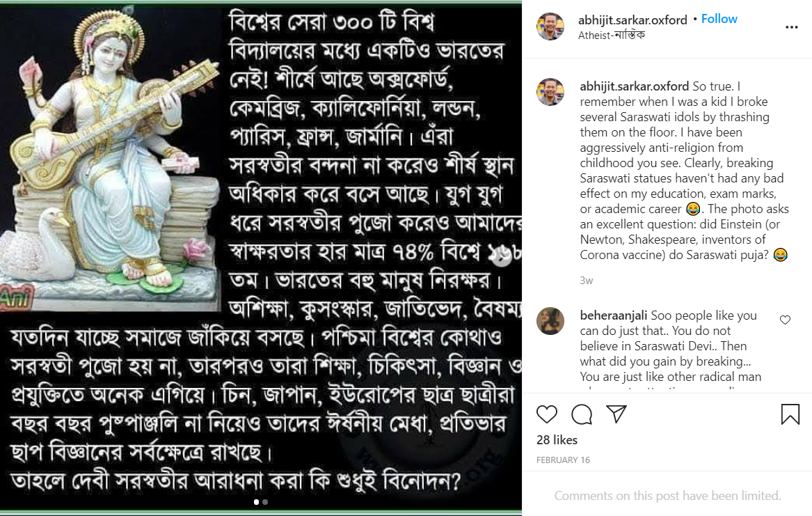The height and width of the screenshot is (516, 812).
Task: Open beheraanjali username link
Action: 613,315
